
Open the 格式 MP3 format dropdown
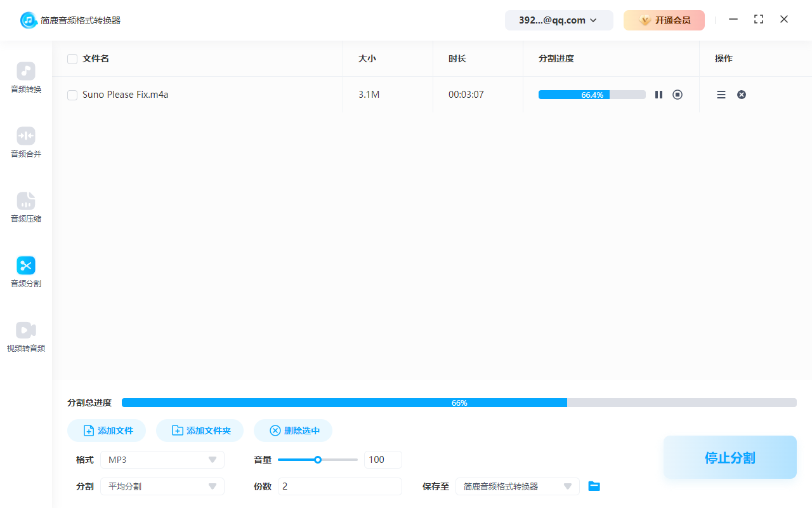tap(162, 459)
